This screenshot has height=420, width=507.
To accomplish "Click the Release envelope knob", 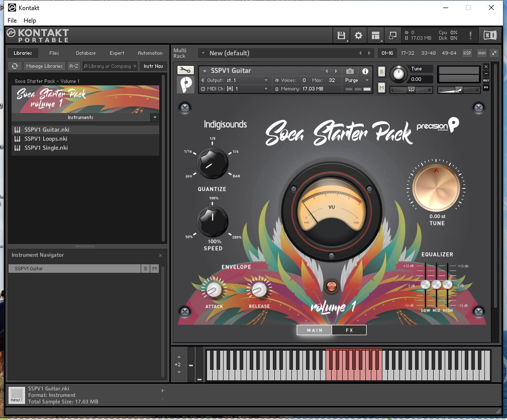I will [x=259, y=289].
